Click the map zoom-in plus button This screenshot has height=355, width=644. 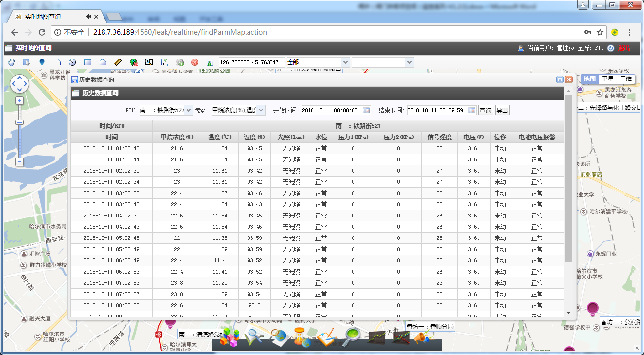coord(20,100)
